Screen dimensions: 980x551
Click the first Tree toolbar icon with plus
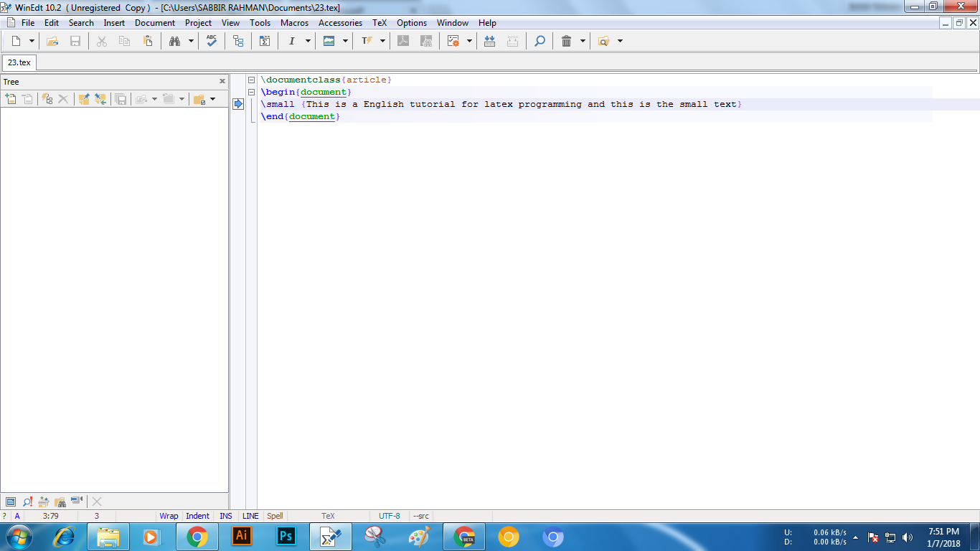coord(11,99)
